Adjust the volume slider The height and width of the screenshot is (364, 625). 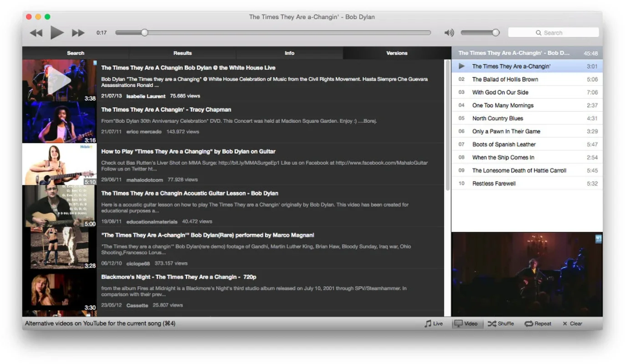click(480, 33)
